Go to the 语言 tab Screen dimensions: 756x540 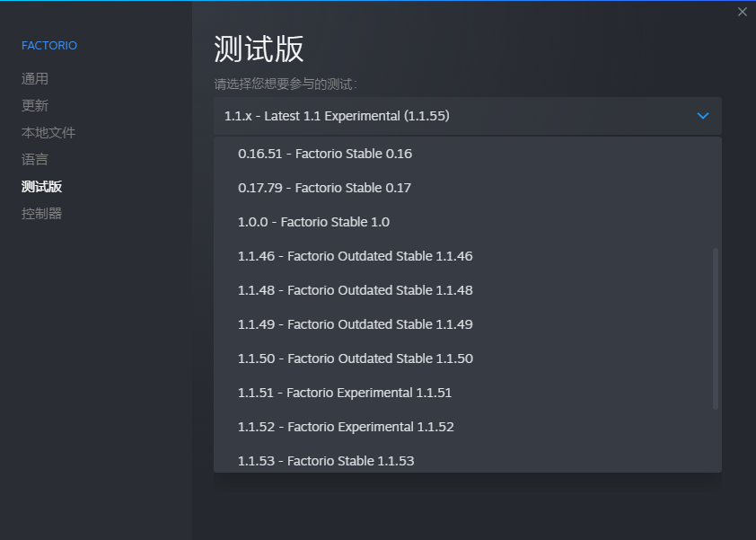point(35,160)
